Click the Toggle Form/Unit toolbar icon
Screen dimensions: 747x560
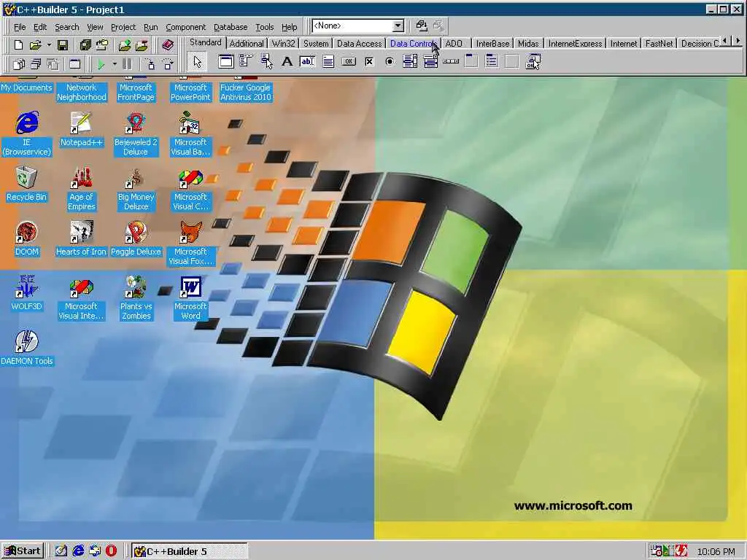[53, 64]
